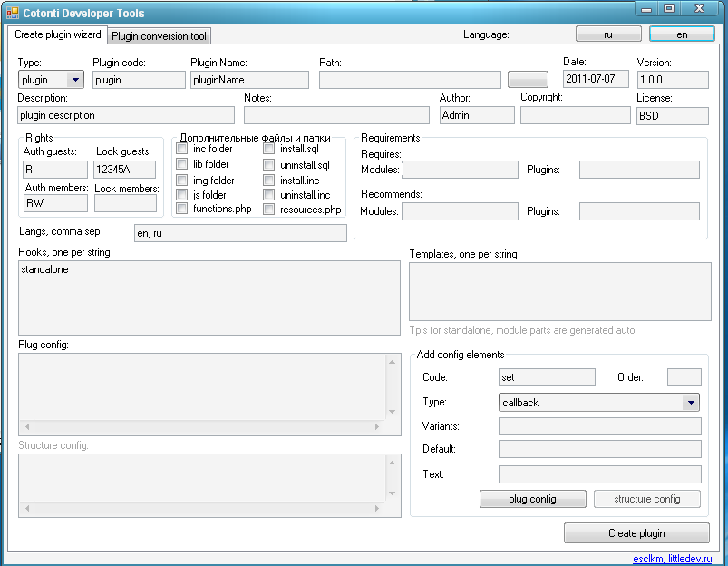Focus the Order input field
Viewport: 728px width, 566px height.
[x=684, y=377]
